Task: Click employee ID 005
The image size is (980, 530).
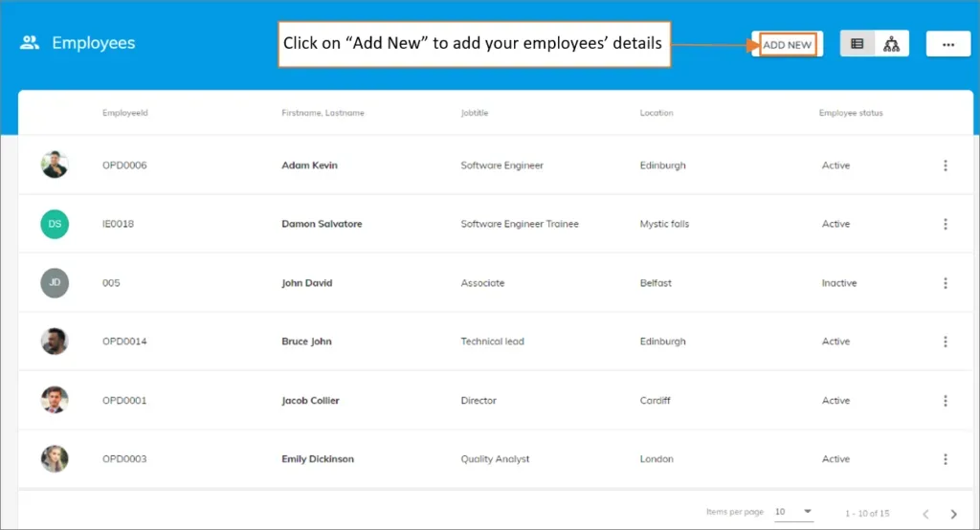Action: [x=111, y=282]
